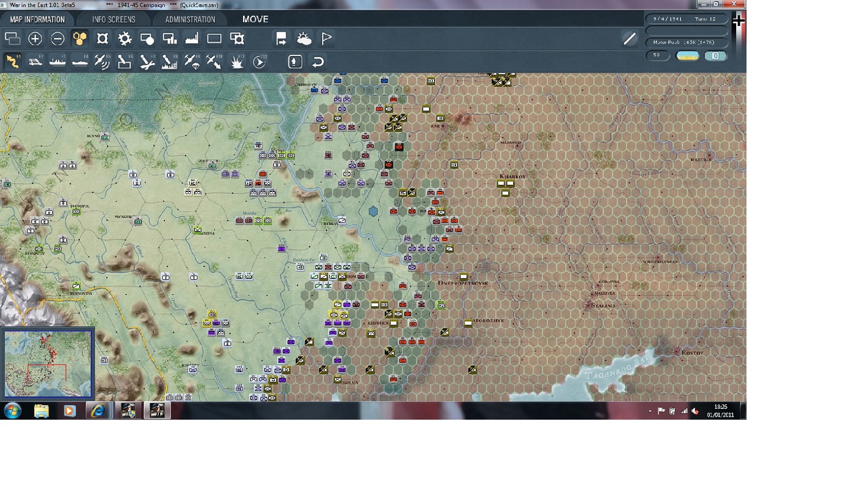Show the weather overlay icon
The image size is (868, 488).
(x=304, y=39)
